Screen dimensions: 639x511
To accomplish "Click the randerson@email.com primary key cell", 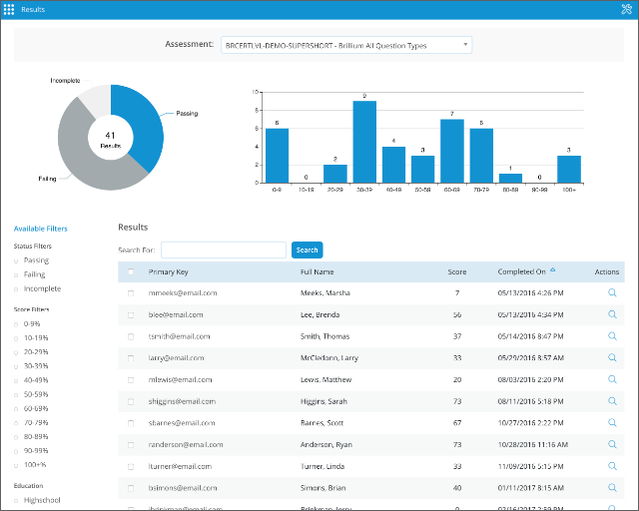I will click(x=185, y=445).
